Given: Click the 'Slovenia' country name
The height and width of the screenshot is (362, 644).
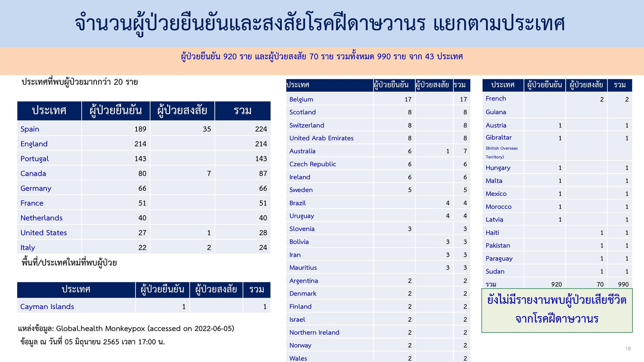Looking at the screenshot, I should pos(302,229).
